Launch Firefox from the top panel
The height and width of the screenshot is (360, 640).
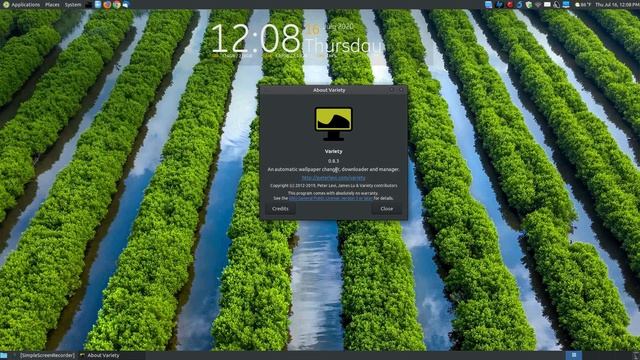pyautogui.click(x=107, y=4)
